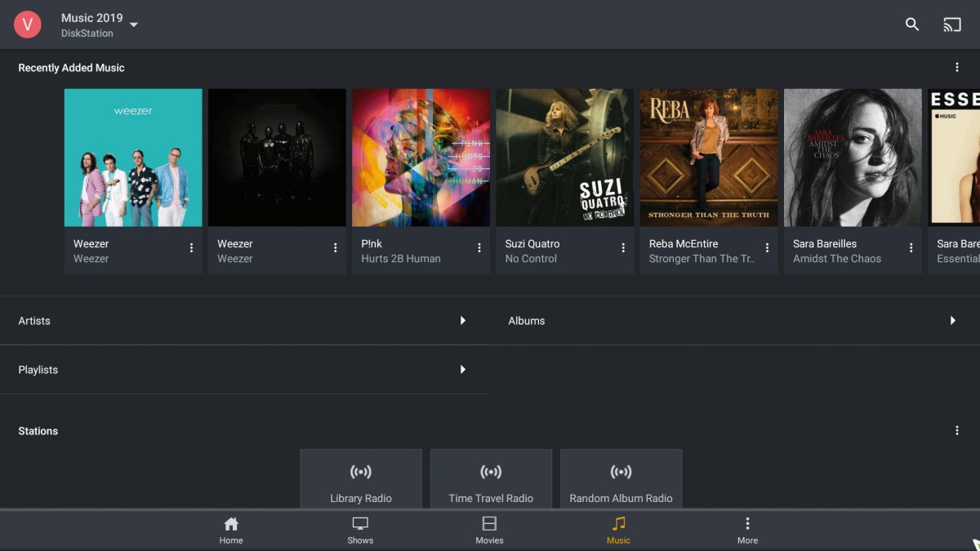Viewport: 980px width, 551px height.
Task: Go to the Home tab
Action: coord(231,530)
